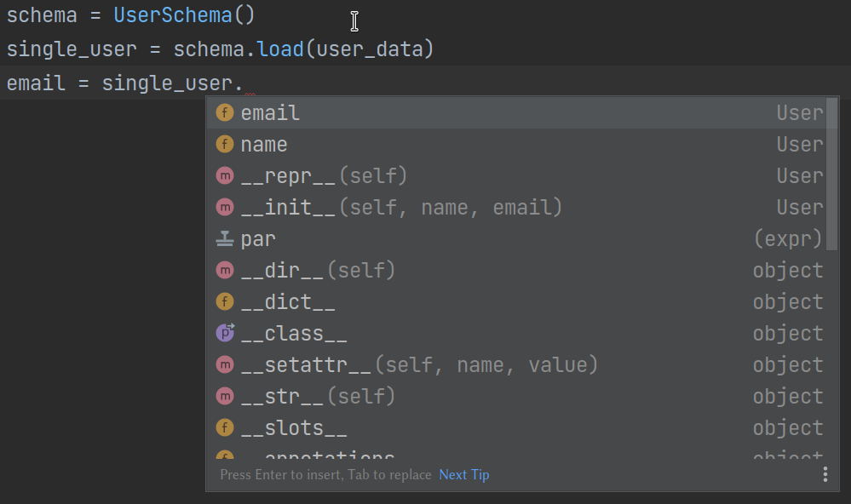851x504 pixels.
Task: Open the three-dot options menu in popup
Action: point(825,474)
